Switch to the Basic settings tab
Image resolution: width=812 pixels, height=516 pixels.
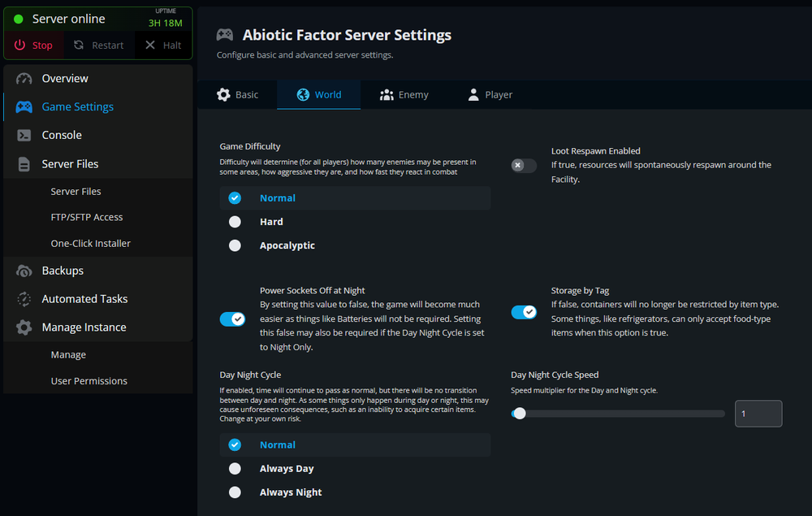(x=237, y=95)
